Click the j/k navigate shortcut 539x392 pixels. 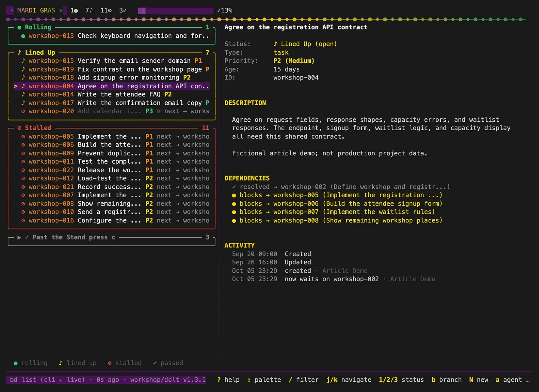[x=349, y=380]
